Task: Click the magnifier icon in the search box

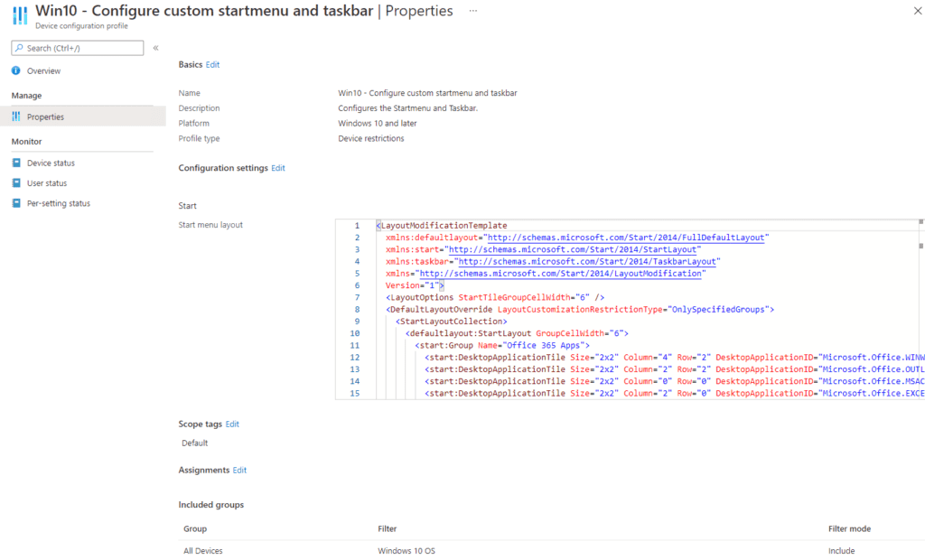Action: click(x=19, y=48)
